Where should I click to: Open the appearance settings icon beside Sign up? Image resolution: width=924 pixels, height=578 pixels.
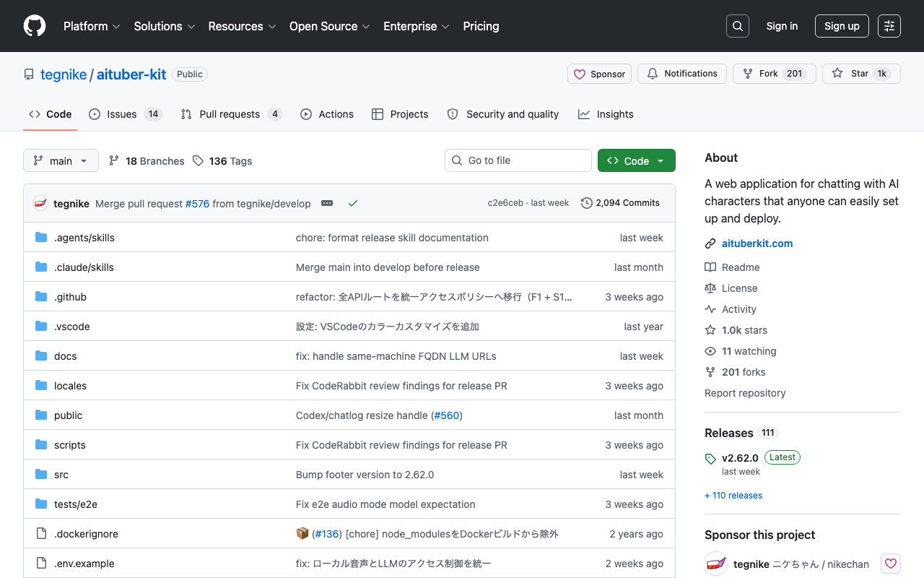pos(889,26)
